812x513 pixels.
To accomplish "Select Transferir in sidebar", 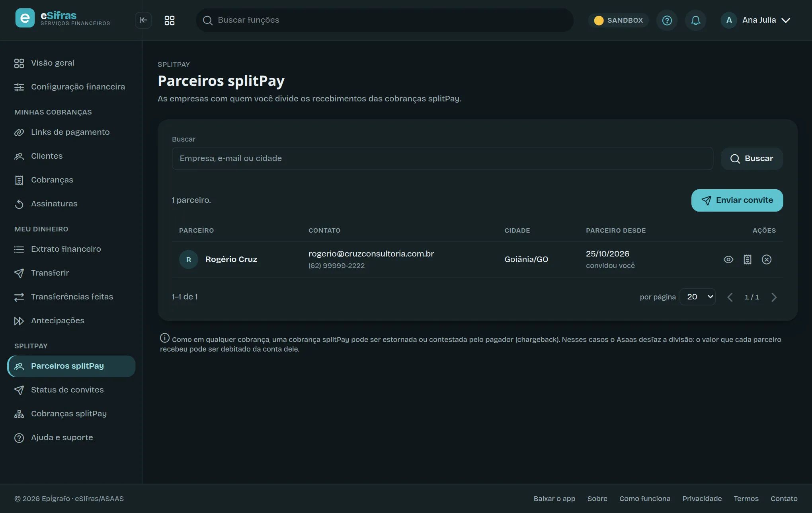I will [x=71, y=273].
